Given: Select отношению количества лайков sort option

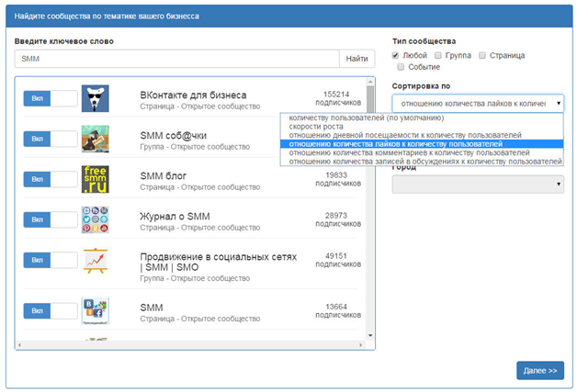Looking at the screenshot, I should click(422, 144).
